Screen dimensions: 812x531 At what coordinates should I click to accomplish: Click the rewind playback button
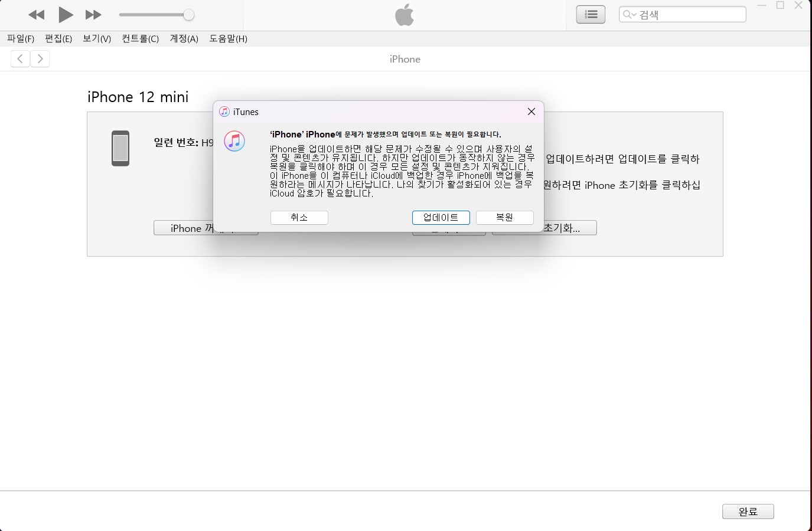(37, 15)
